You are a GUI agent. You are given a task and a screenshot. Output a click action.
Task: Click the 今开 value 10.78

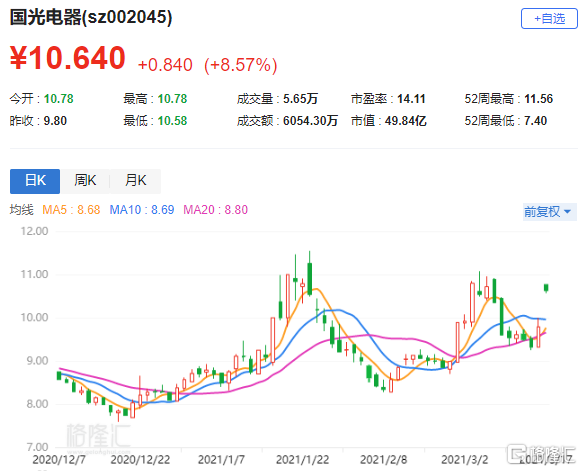coord(59,99)
